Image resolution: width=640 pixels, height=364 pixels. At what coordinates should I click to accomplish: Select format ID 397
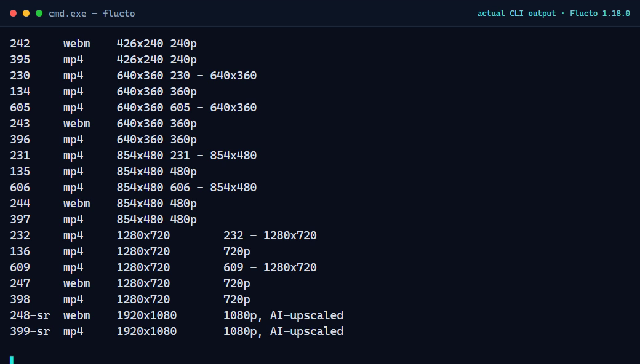pos(20,220)
